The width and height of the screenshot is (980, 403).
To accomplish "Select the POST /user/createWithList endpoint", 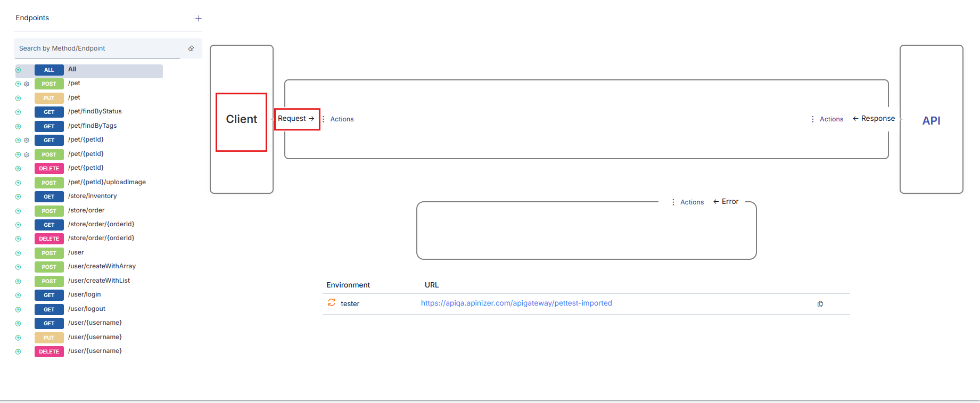I will pos(98,281).
